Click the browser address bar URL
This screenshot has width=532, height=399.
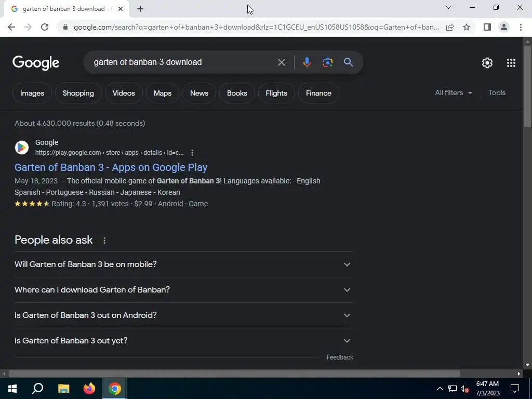[256, 27]
